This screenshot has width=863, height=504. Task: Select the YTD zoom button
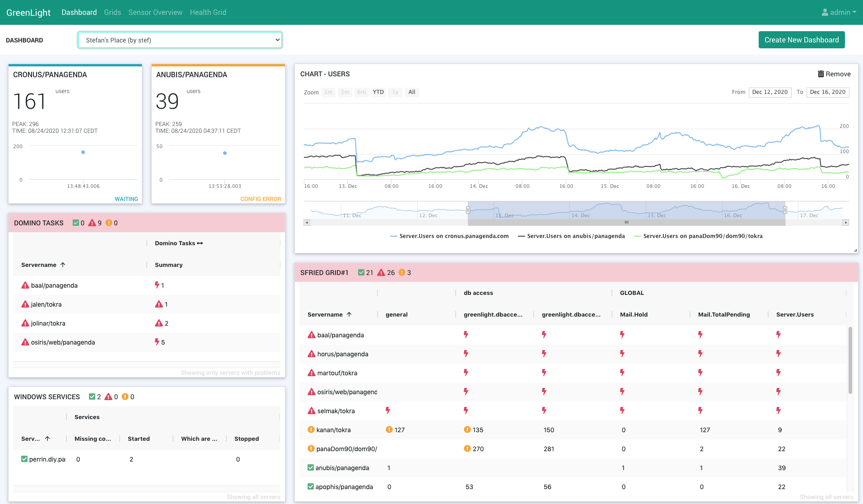tap(378, 92)
